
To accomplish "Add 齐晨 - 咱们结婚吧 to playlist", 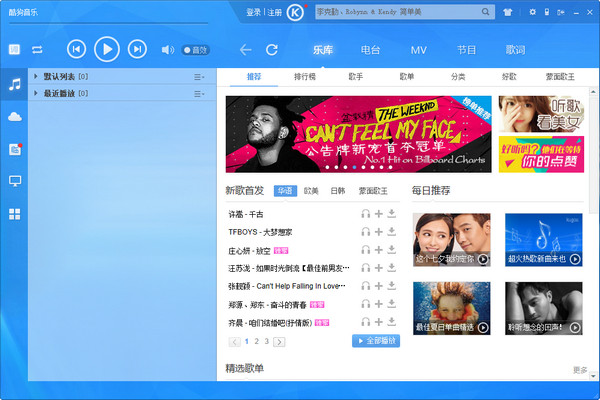I will (x=378, y=322).
